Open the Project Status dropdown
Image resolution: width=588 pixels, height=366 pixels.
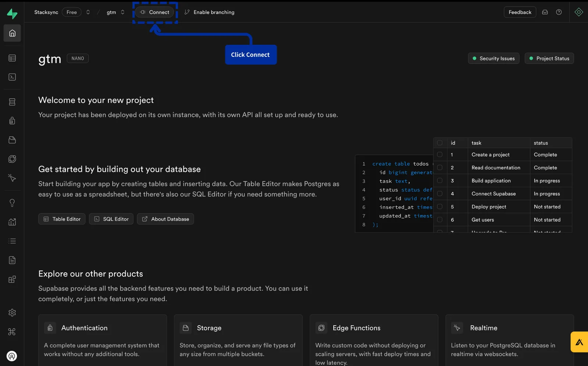(549, 58)
